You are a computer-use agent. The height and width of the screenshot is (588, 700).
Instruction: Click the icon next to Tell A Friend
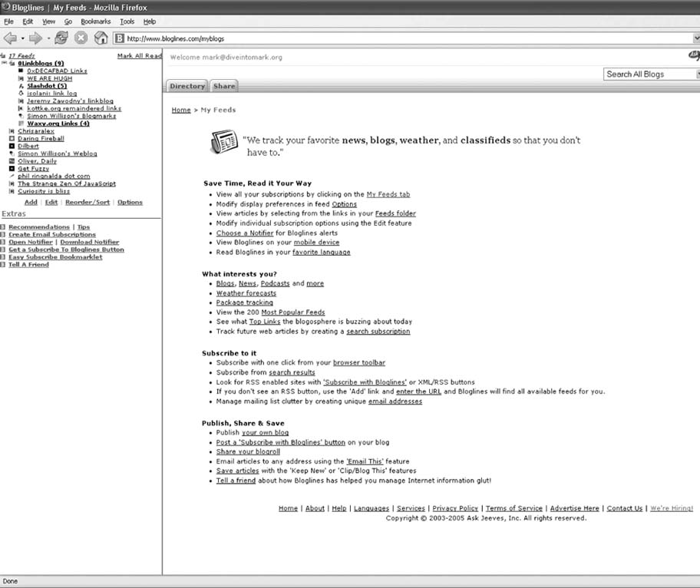pos(2,264)
